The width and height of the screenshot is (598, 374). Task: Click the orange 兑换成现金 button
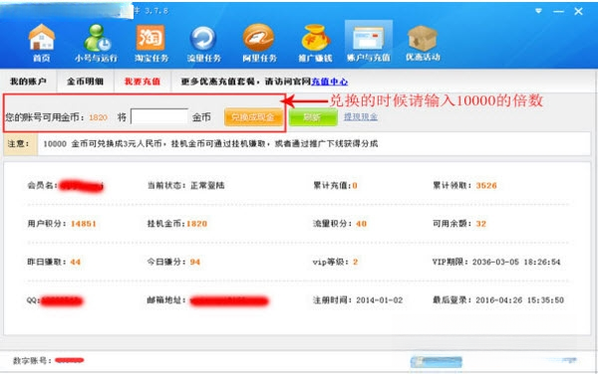[x=253, y=117]
